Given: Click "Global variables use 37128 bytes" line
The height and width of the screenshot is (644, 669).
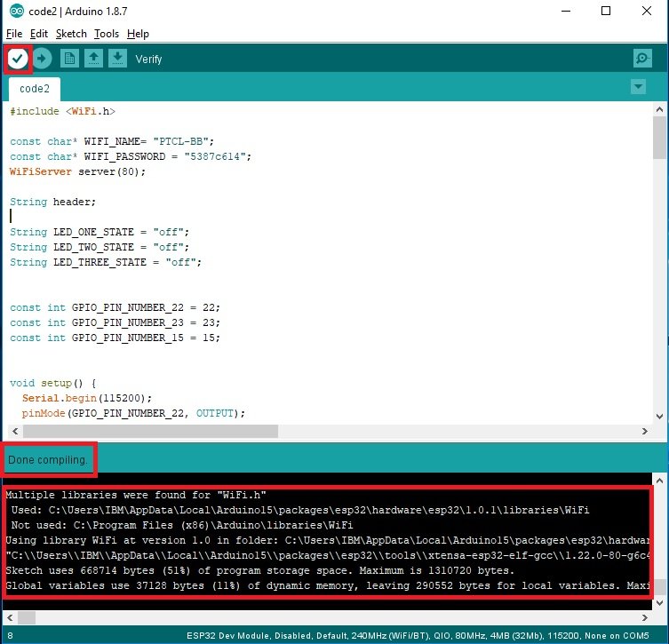Looking at the screenshot, I should pyautogui.click(x=327, y=585).
